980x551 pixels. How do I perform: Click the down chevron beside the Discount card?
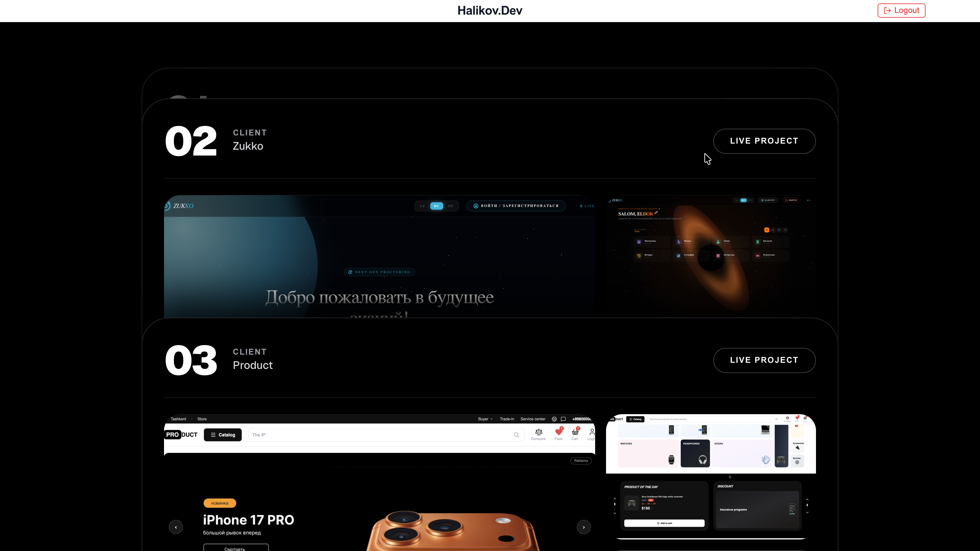click(x=807, y=513)
